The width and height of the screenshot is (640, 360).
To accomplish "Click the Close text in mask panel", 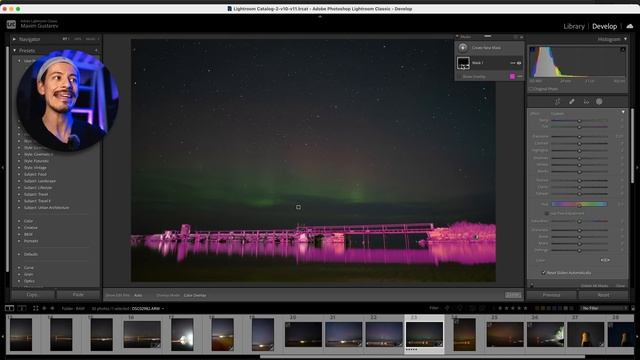I will (621, 286).
